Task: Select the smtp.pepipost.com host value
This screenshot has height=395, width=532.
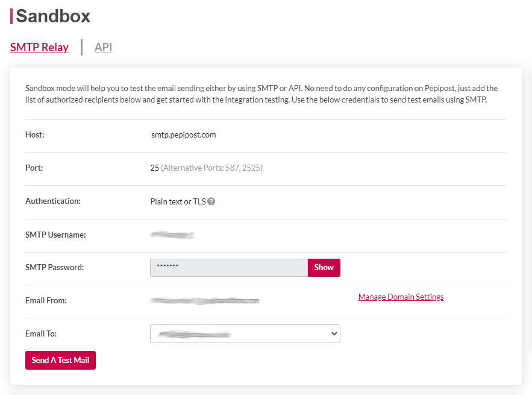Action: pos(184,135)
